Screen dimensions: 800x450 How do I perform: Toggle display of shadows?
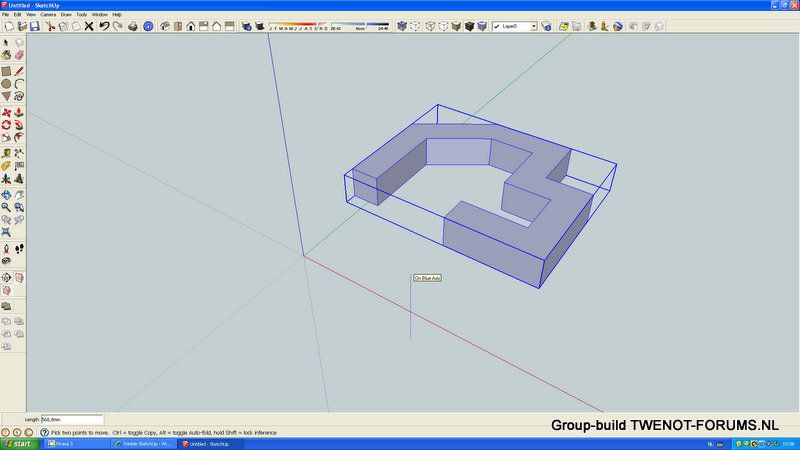pyautogui.click(x=260, y=26)
